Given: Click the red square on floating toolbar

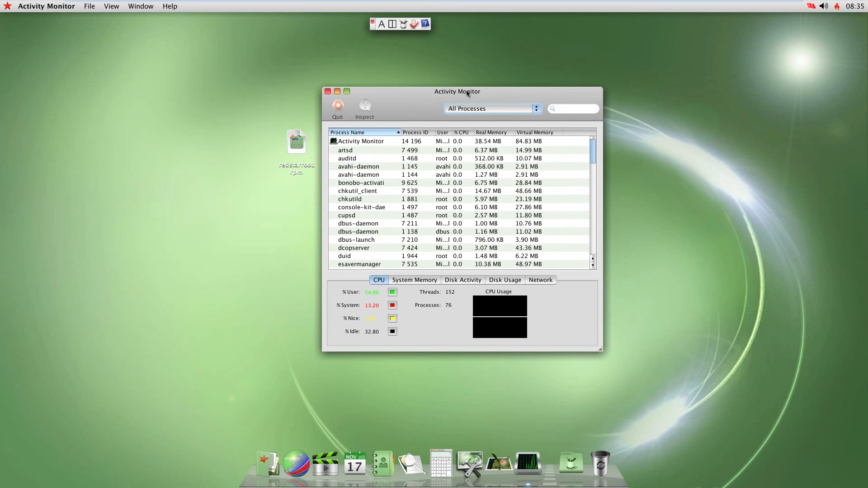Looking at the screenshot, I should click(373, 22).
